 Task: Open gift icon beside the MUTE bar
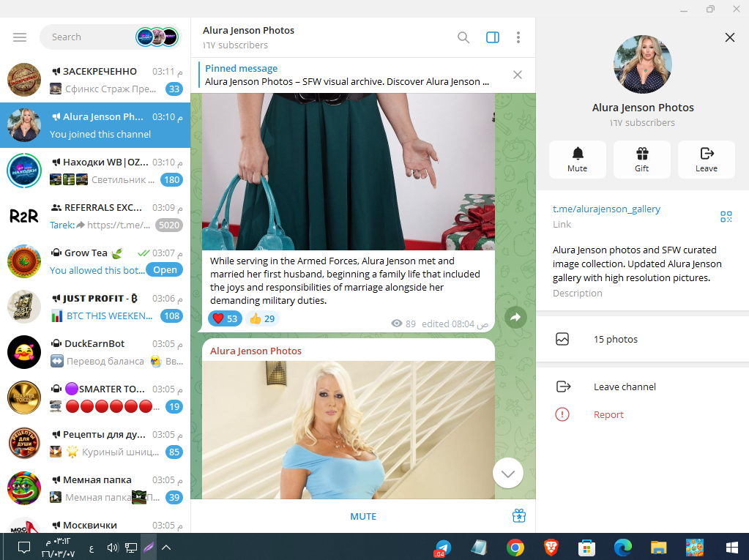[x=519, y=516]
